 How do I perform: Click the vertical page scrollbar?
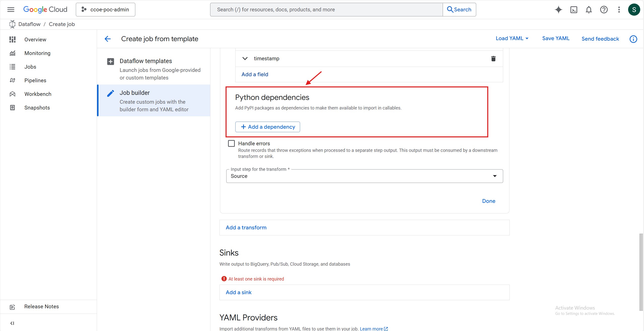pos(641,272)
